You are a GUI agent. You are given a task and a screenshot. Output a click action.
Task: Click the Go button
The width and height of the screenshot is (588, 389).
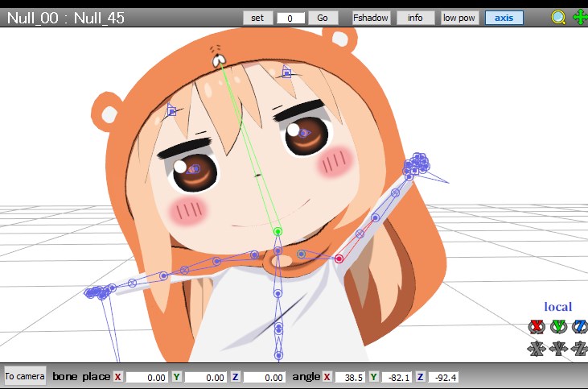tap(323, 18)
